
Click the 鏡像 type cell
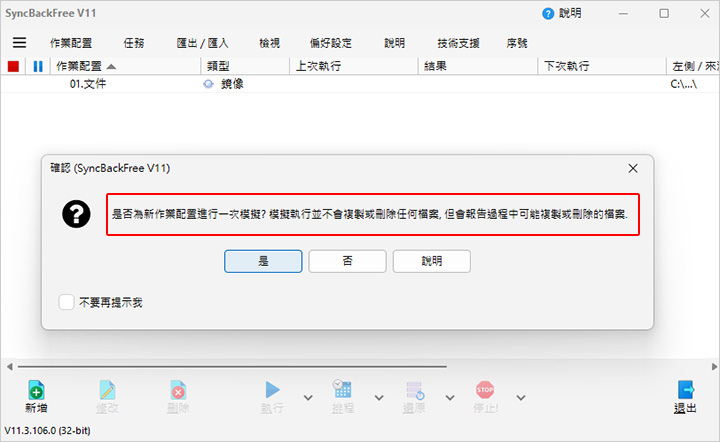[232, 84]
